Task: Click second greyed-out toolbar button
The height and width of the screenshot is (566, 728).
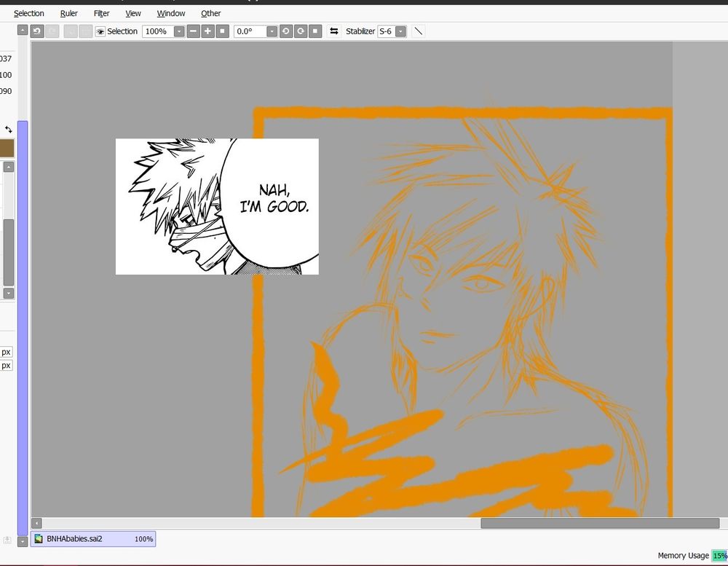Action: point(85,31)
